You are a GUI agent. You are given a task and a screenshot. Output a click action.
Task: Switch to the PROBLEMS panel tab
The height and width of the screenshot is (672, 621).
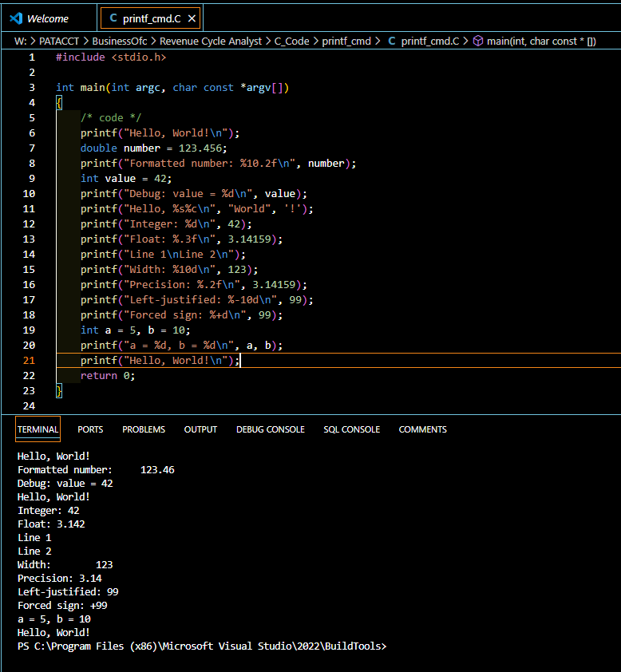(144, 429)
